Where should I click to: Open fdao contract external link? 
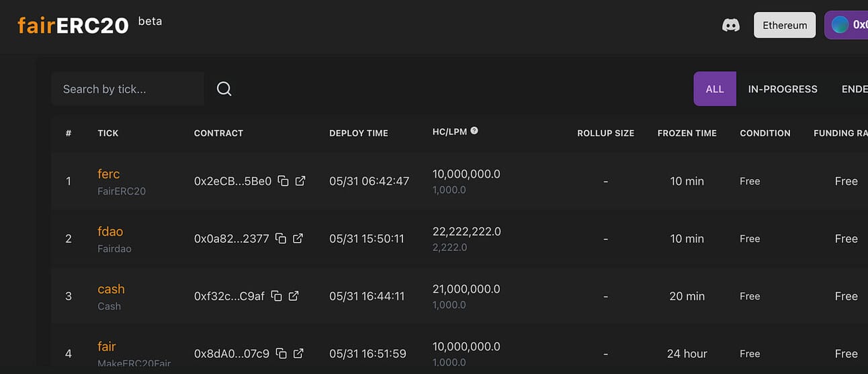coord(298,238)
